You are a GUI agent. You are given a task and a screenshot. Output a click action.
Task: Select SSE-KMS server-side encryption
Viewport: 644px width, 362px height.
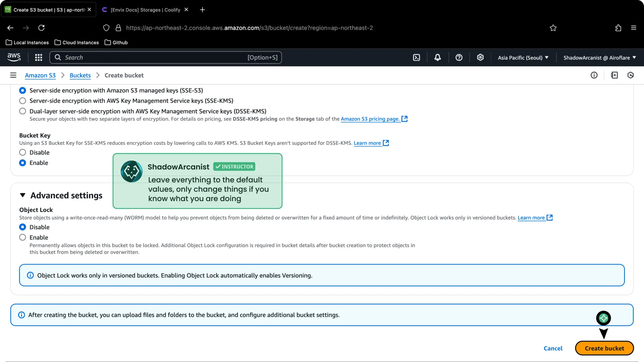(22, 101)
